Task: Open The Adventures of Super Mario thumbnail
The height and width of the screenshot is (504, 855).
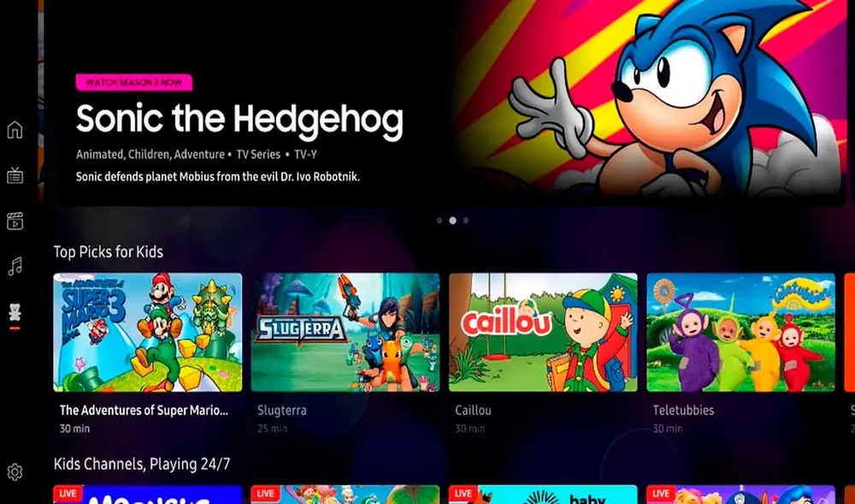Action: pos(148,332)
